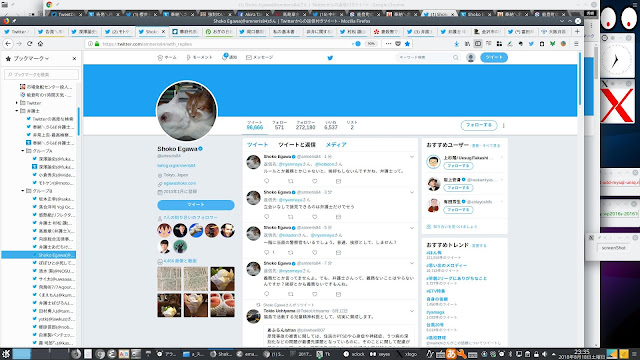This screenshot has width=640, height=360.
Task: Open Firefox home page icon
Action: pyautogui.click(x=40, y=44)
